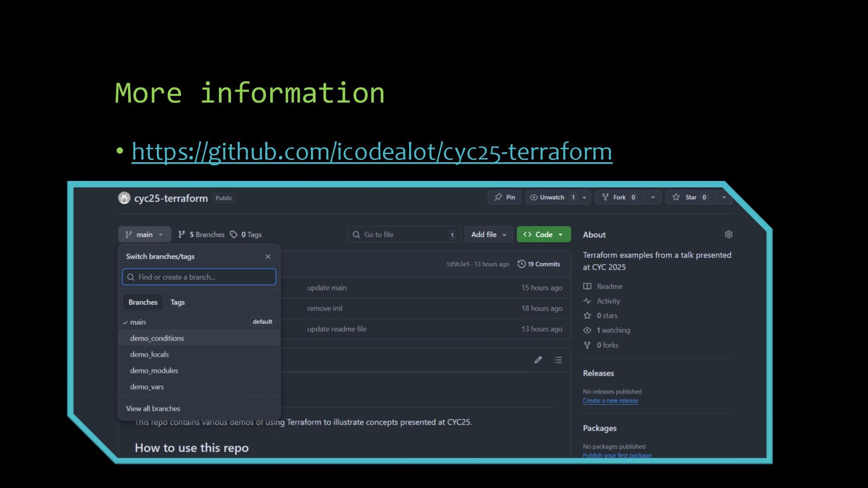Switch to the Tags tab
Screen dimensions: 868x488
177,302
